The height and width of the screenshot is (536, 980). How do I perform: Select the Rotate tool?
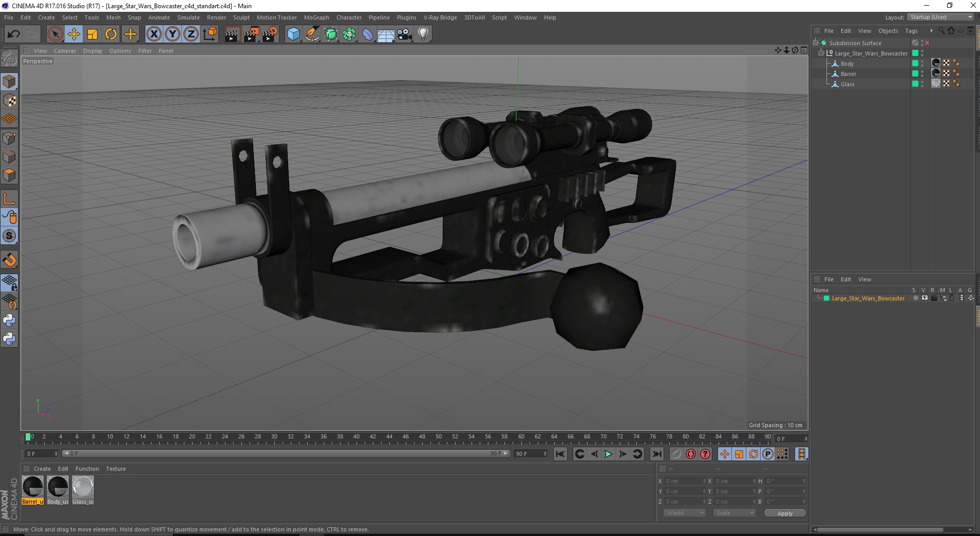(111, 34)
